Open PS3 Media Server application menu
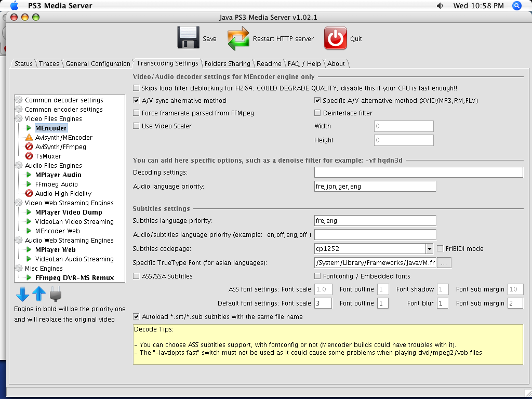 (x=60, y=5)
